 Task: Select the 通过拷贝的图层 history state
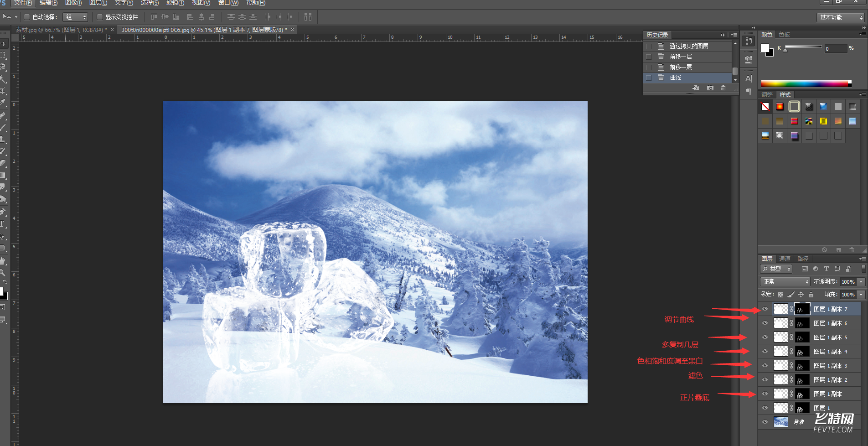[x=688, y=46]
